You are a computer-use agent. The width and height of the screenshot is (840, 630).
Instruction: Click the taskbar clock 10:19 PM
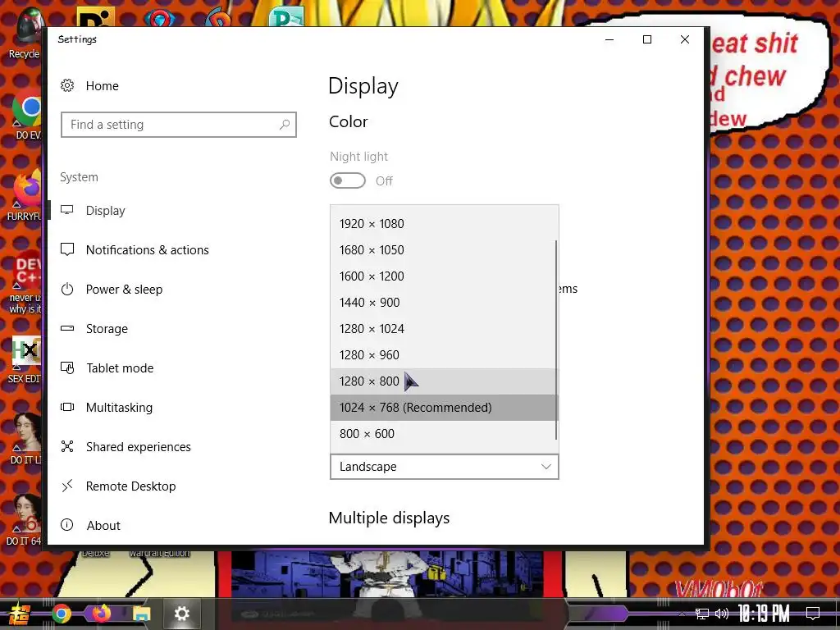(x=764, y=614)
